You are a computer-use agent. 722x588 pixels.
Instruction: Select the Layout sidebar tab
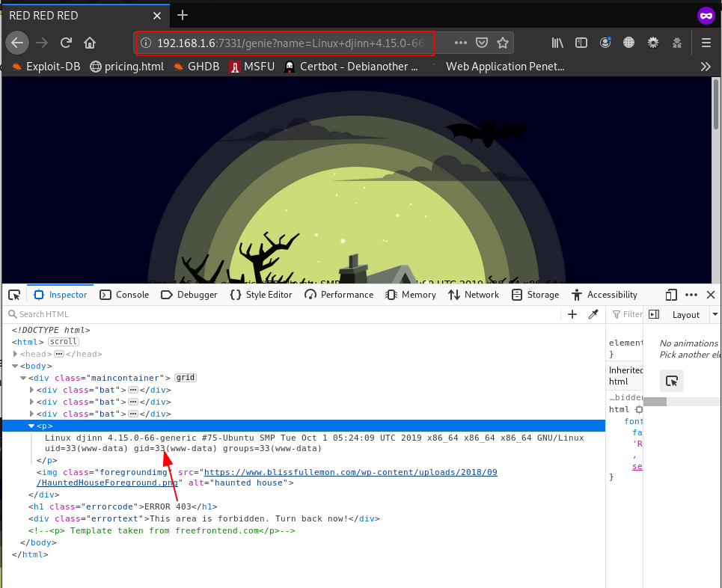[685, 315]
